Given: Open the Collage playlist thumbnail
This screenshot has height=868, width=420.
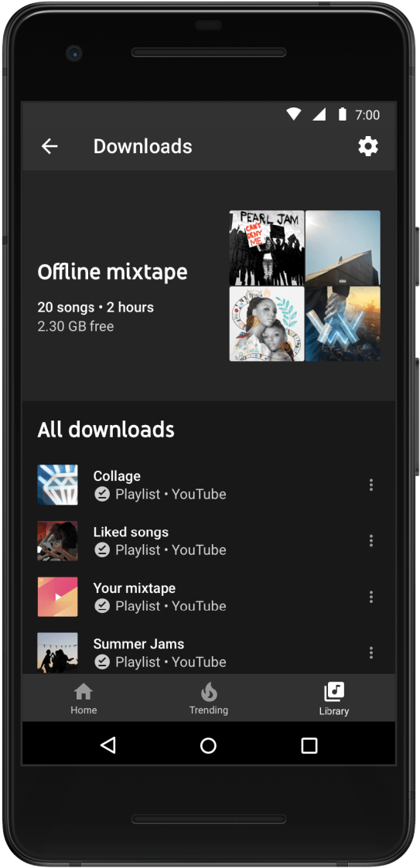Looking at the screenshot, I should pos(58,485).
